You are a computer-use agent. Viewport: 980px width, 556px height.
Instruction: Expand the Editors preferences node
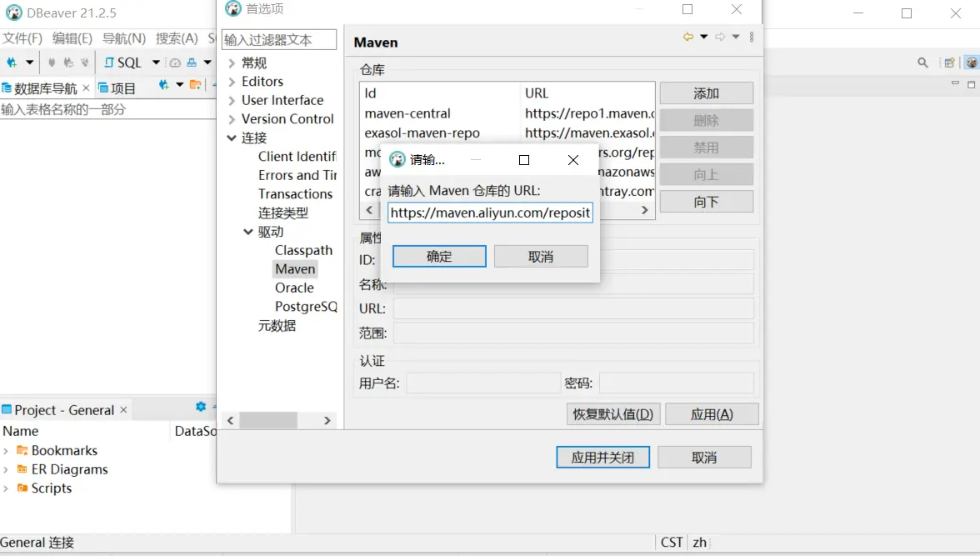(232, 82)
